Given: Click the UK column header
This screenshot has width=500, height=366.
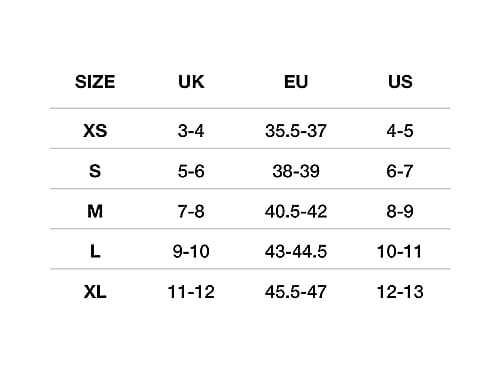Looking at the screenshot, I should coord(191,82).
